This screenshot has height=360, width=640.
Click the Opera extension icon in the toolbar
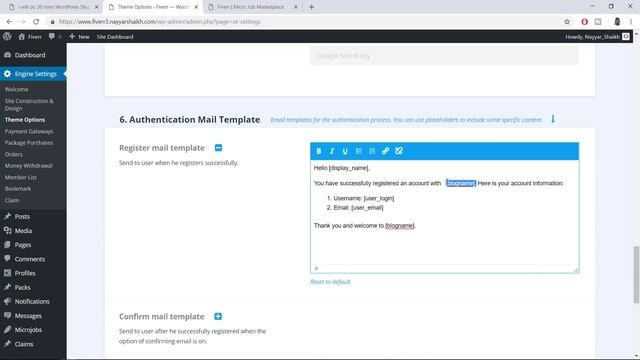(x=584, y=22)
